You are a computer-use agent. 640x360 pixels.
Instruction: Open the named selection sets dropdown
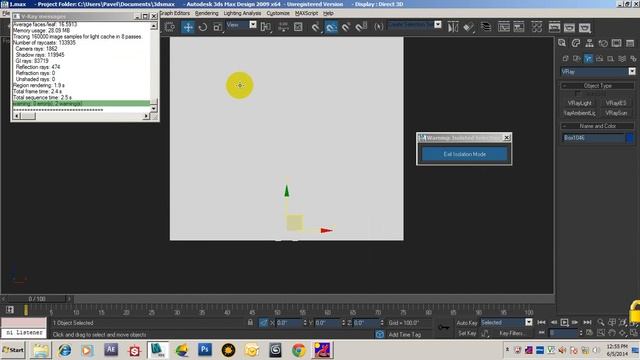[415, 24]
